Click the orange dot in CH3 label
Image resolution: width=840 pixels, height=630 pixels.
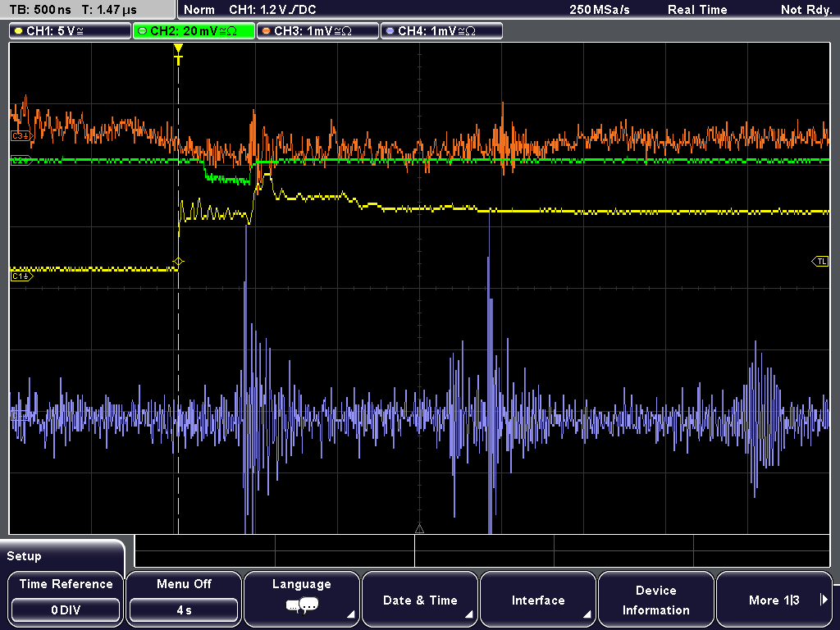(x=267, y=31)
